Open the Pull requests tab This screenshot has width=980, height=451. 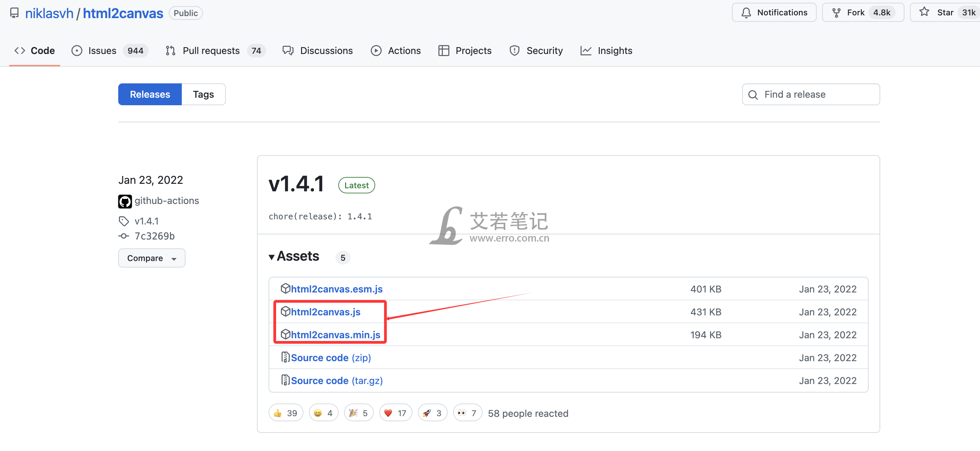point(215,51)
